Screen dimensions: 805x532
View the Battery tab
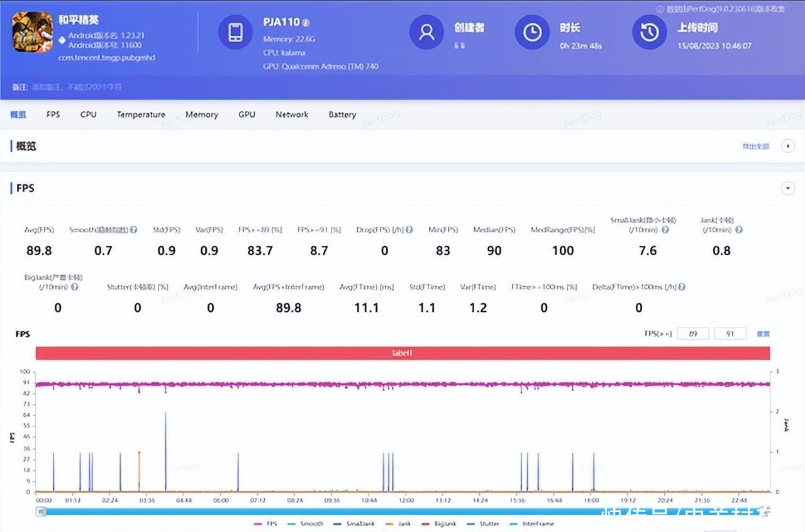[x=342, y=114]
